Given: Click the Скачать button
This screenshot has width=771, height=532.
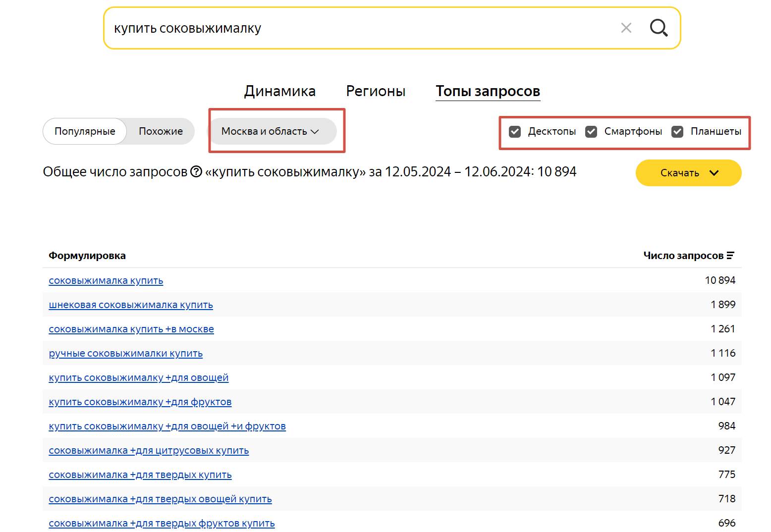Looking at the screenshot, I should tap(680, 173).
